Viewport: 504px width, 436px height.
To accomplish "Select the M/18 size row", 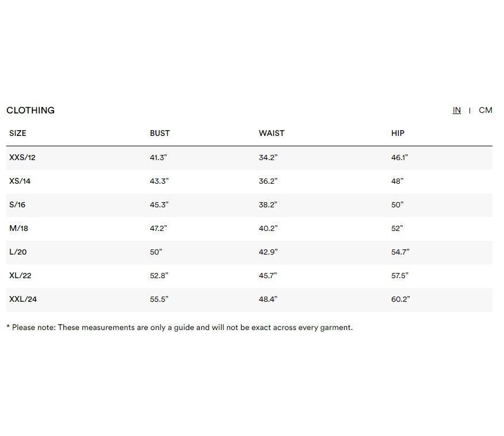I will tap(19, 228).
